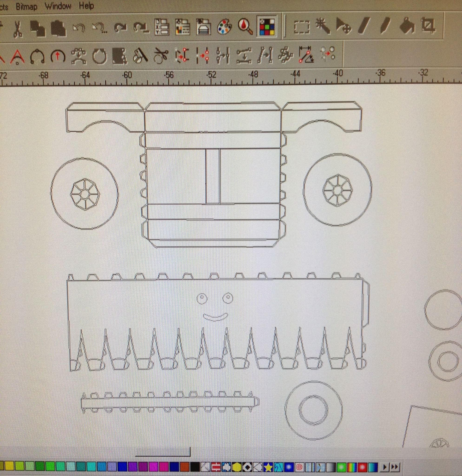Pick the red radial gradient swatch
Screen dimensions: 462x476
click(363, 467)
